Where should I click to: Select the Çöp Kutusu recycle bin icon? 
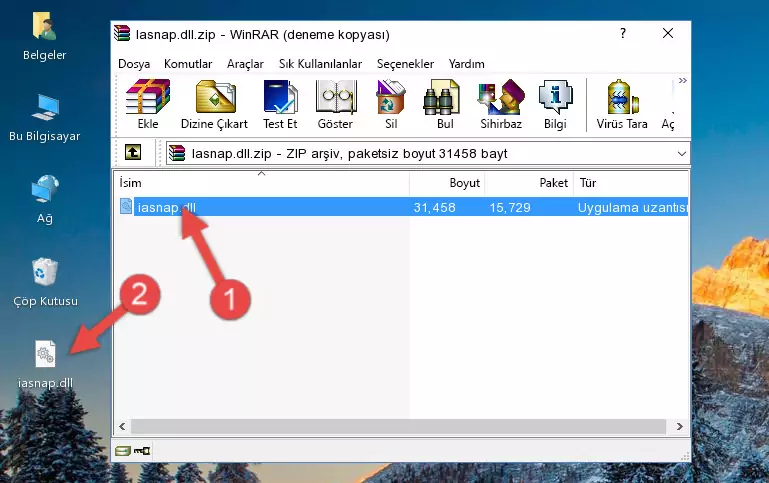(45, 282)
